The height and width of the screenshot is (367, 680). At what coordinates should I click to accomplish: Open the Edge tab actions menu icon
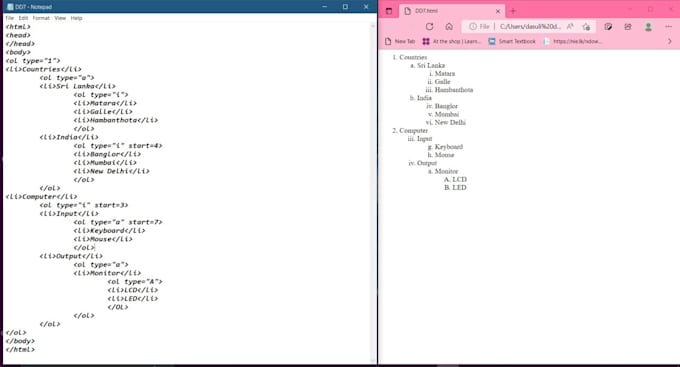pyautogui.click(x=389, y=11)
